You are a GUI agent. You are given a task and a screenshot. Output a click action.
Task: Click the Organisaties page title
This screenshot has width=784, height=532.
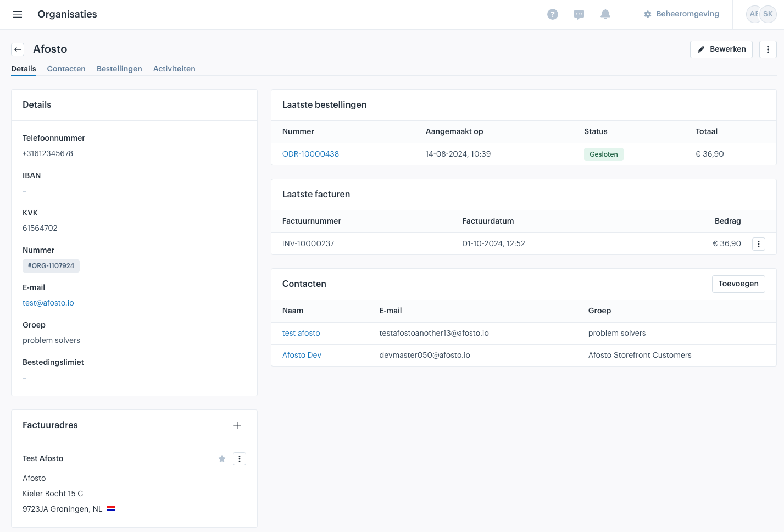click(x=67, y=14)
